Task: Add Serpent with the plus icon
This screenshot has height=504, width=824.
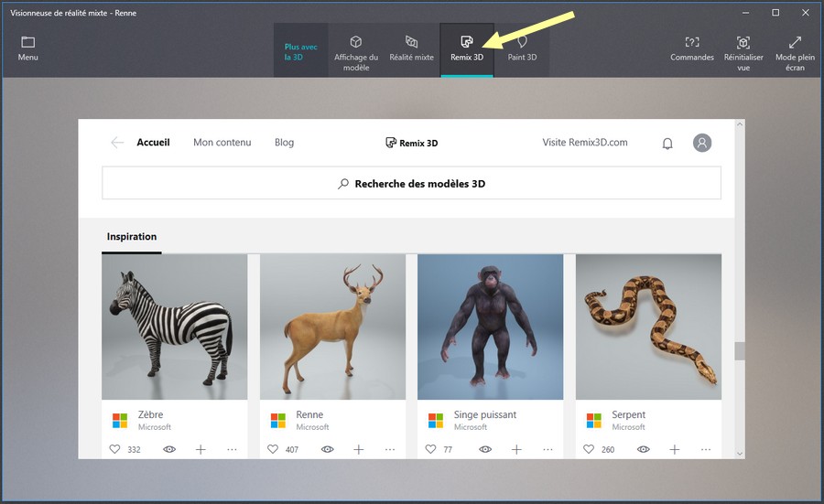Action: coord(675,449)
